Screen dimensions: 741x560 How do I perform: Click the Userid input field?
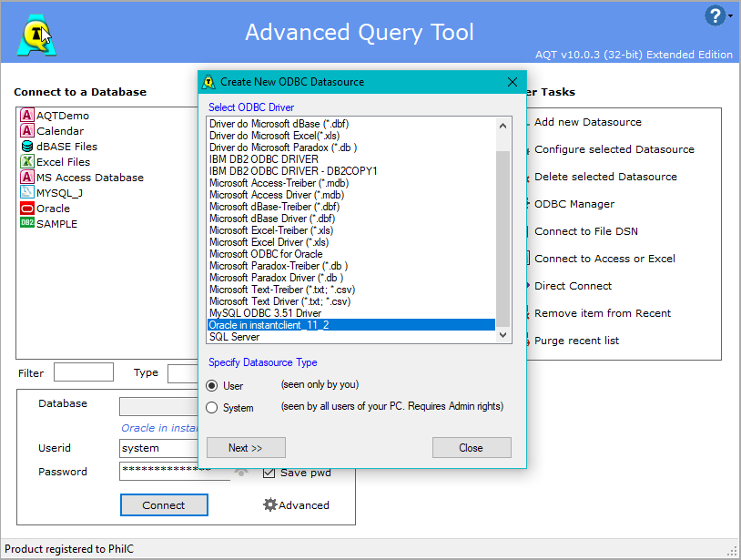tap(159, 448)
